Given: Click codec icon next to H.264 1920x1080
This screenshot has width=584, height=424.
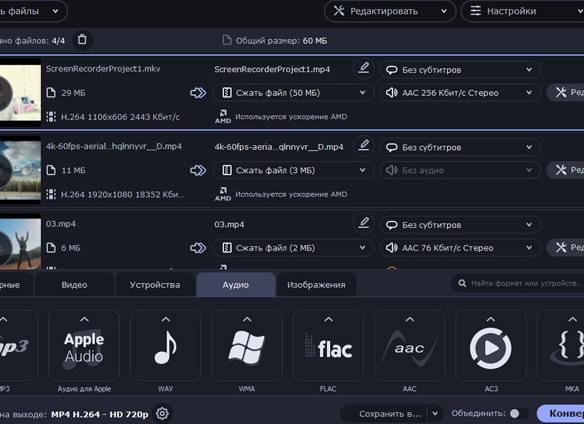Looking at the screenshot, I should coord(51,194).
